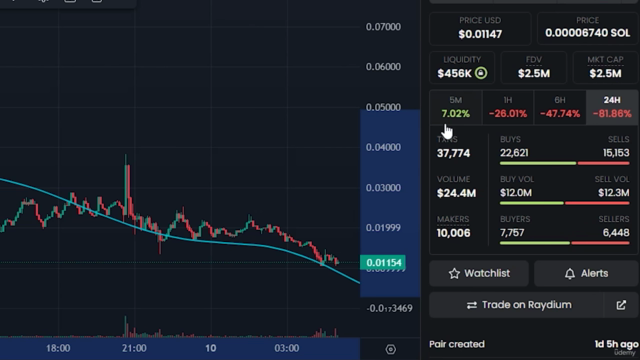Screen dimensions: 640x360
Task: Click Trade on Raydium button
Action: point(516,305)
